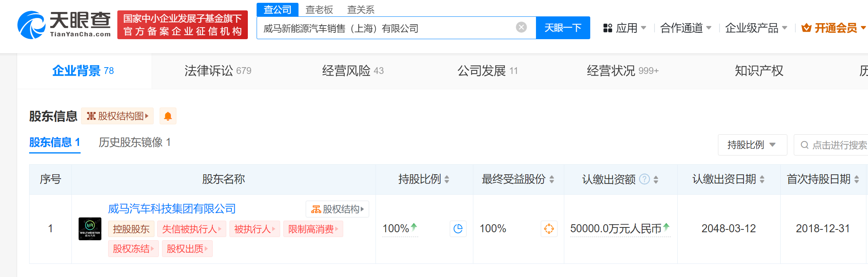Switch to the 法律诉讼 tab

(x=217, y=71)
